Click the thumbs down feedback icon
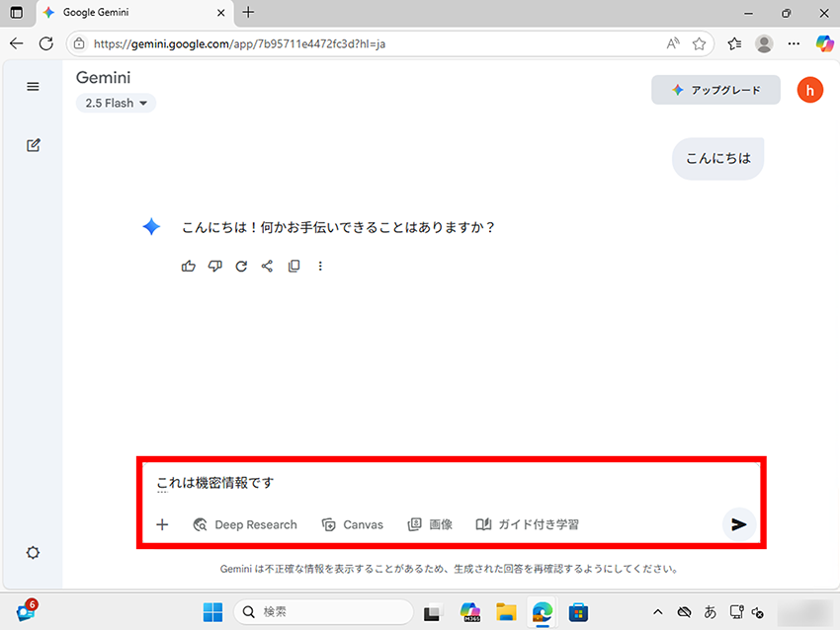Screen dimensions: 840x630 coord(215,266)
